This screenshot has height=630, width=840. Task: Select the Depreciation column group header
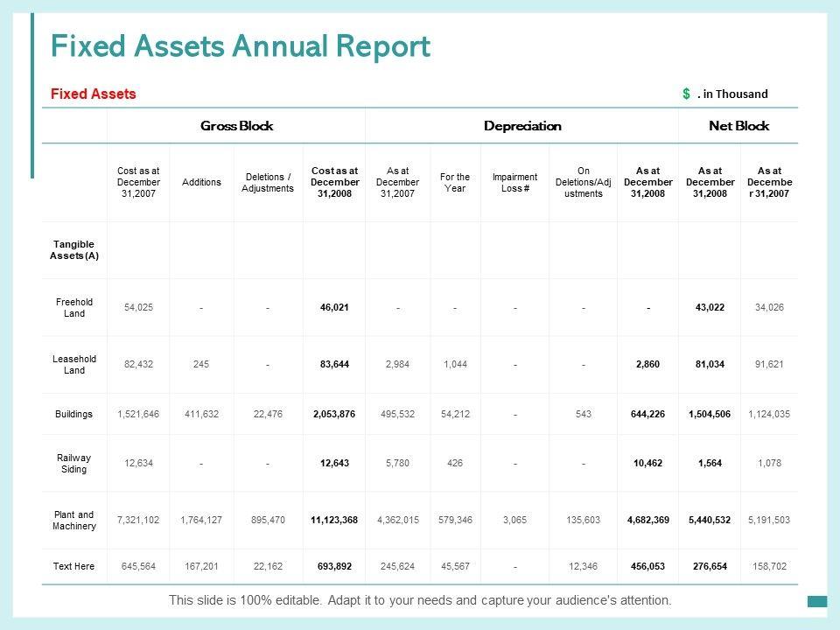(522, 126)
